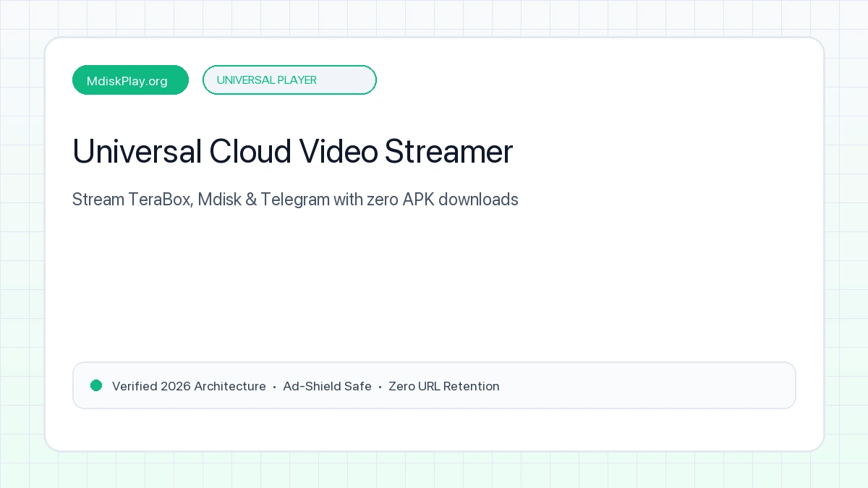
Task: Select the UNIVERSAL PLAYER pill label
Action: coord(289,80)
